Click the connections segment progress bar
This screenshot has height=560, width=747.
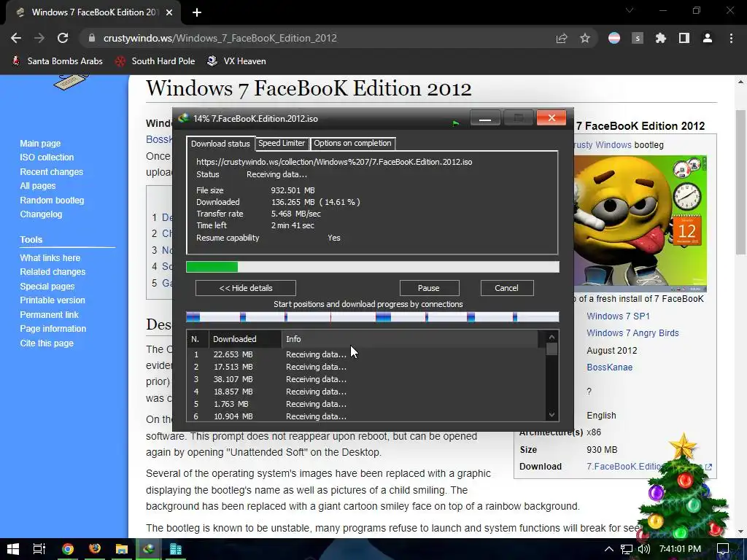coord(373,317)
